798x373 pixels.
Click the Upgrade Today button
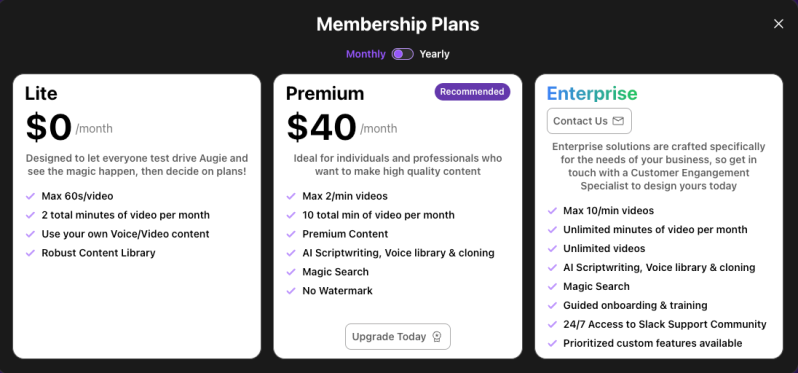(x=397, y=337)
